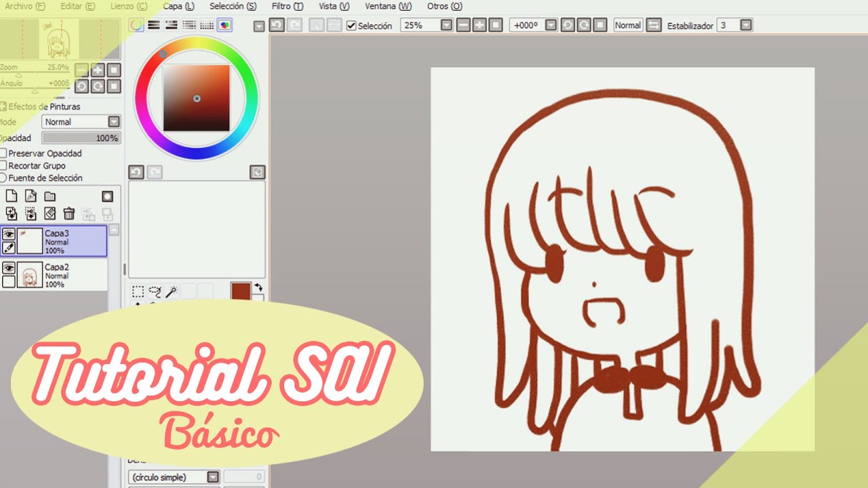Transfer layer contents down
The image size is (868, 488).
[x=12, y=213]
